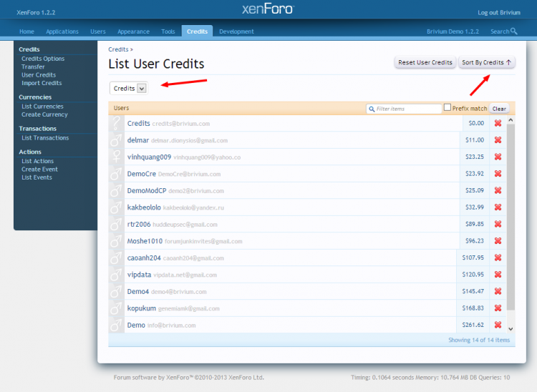
Task: Click Sort By Credits button
Action: [x=486, y=62]
